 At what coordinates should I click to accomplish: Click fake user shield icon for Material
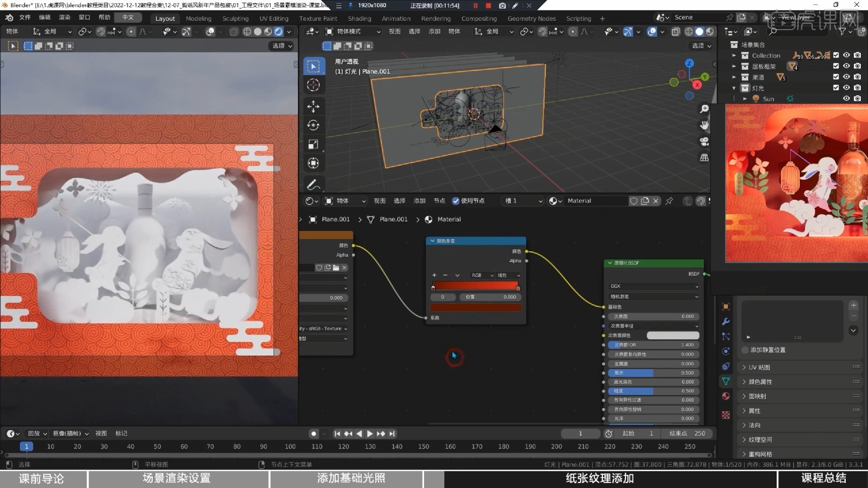coord(634,201)
